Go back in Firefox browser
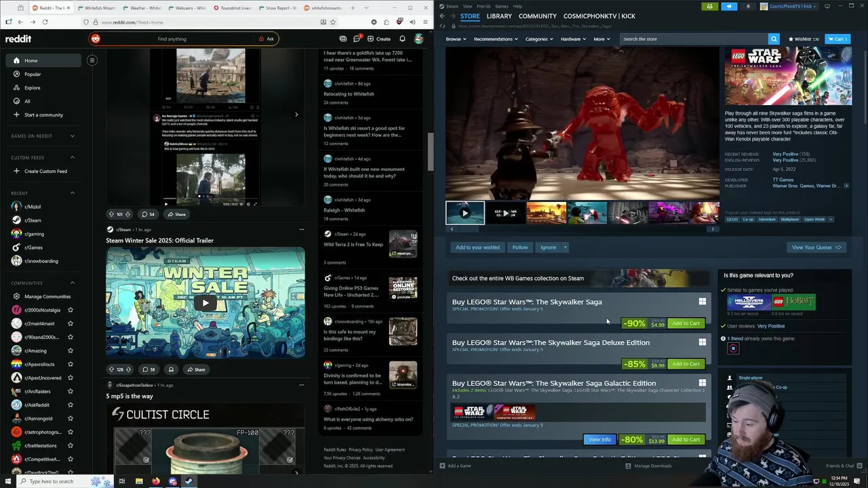868x488 pixels. (20, 22)
